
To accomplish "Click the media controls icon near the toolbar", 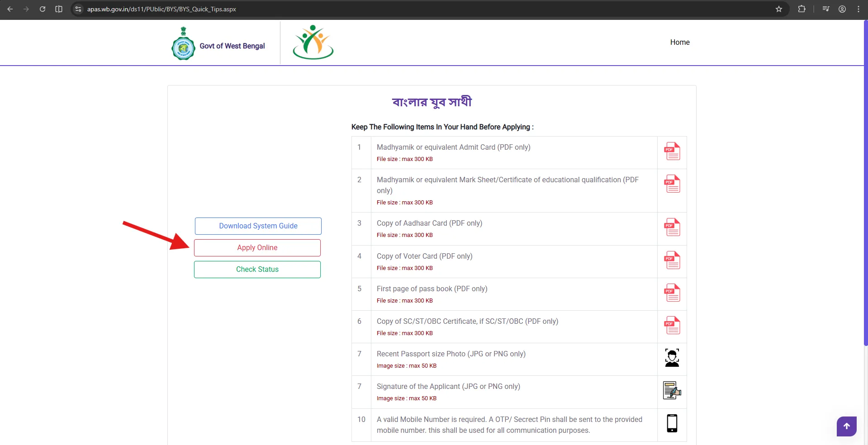I will coord(825,9).
